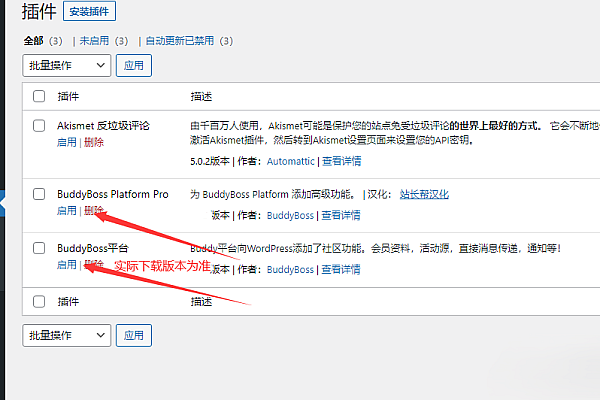Tick the Akismet 反垃圾评论 checkbox

[x=39, y=126]
